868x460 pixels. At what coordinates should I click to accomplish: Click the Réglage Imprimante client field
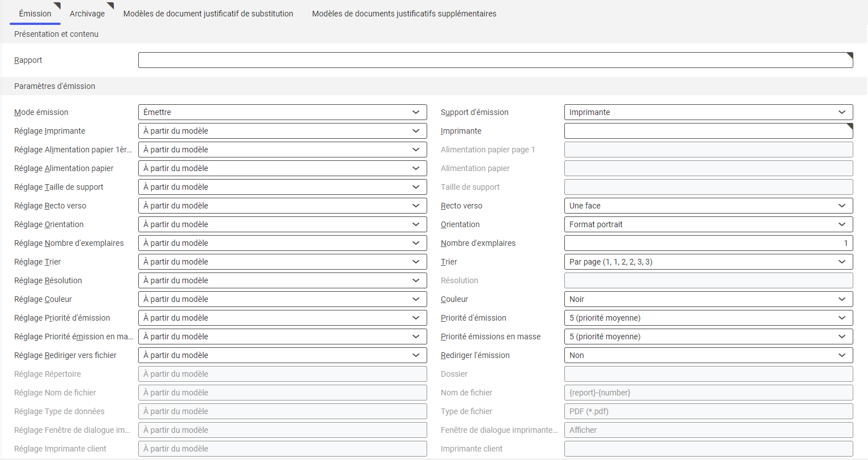[x=283, y=449]
